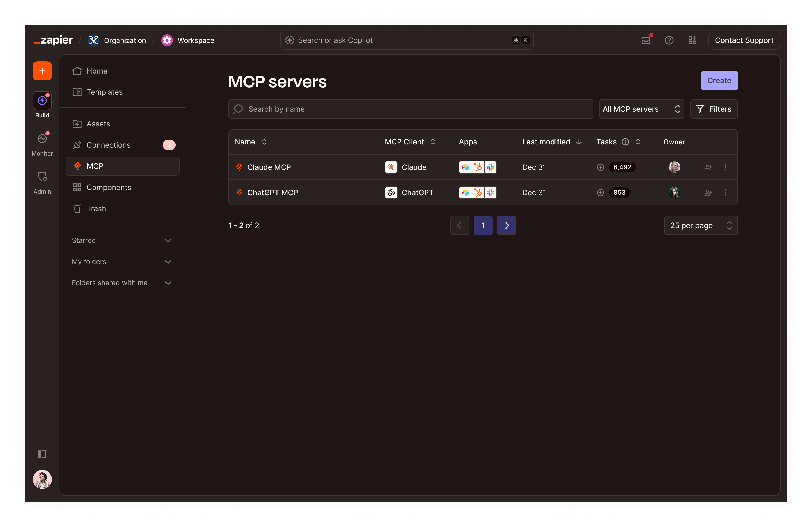Screen dimensions: 812x527
Task: Open the Admin section icon
Action: (42, 177)
